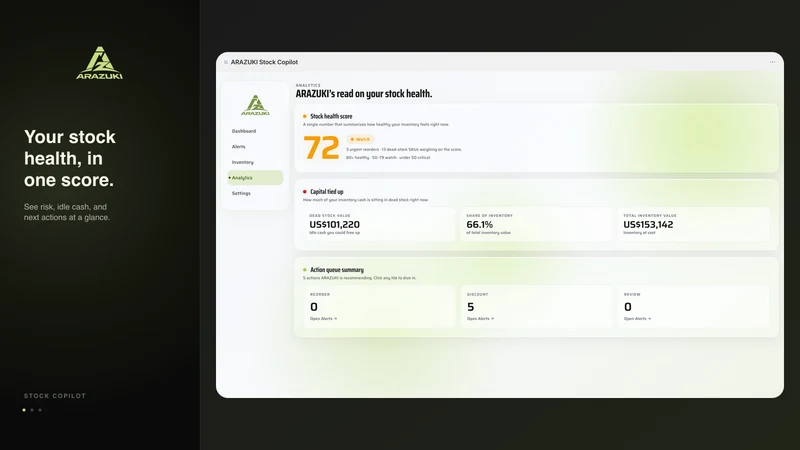This screenshot has height=450, width=800.
Task: Select the third carousel dot
Action: pos(40,410)
